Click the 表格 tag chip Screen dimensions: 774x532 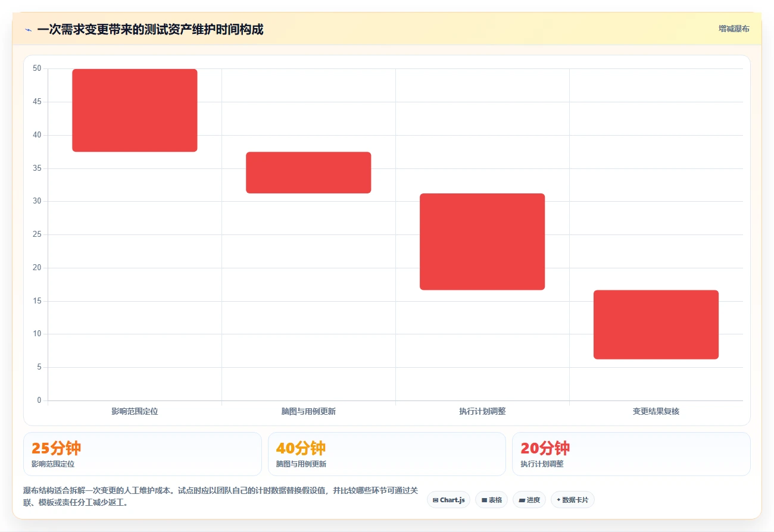pos(491,500)
